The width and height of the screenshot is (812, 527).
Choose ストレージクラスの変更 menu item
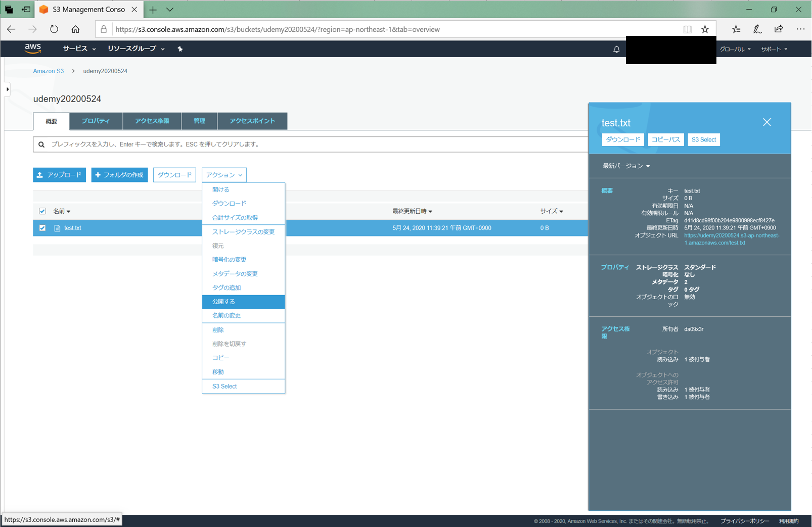pos(243,232)
